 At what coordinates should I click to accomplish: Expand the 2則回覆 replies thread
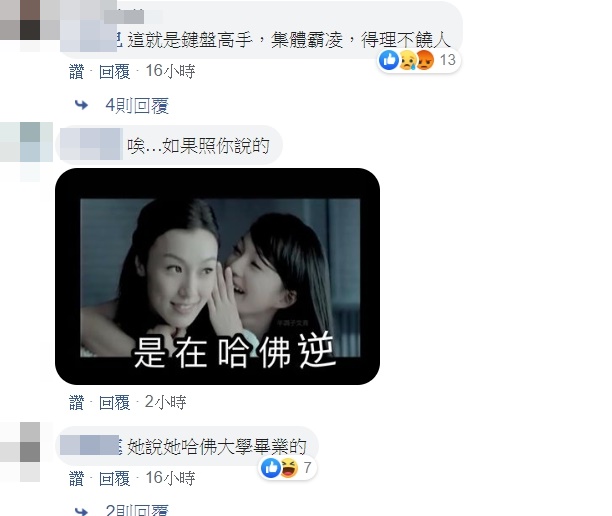coord(137,510)
